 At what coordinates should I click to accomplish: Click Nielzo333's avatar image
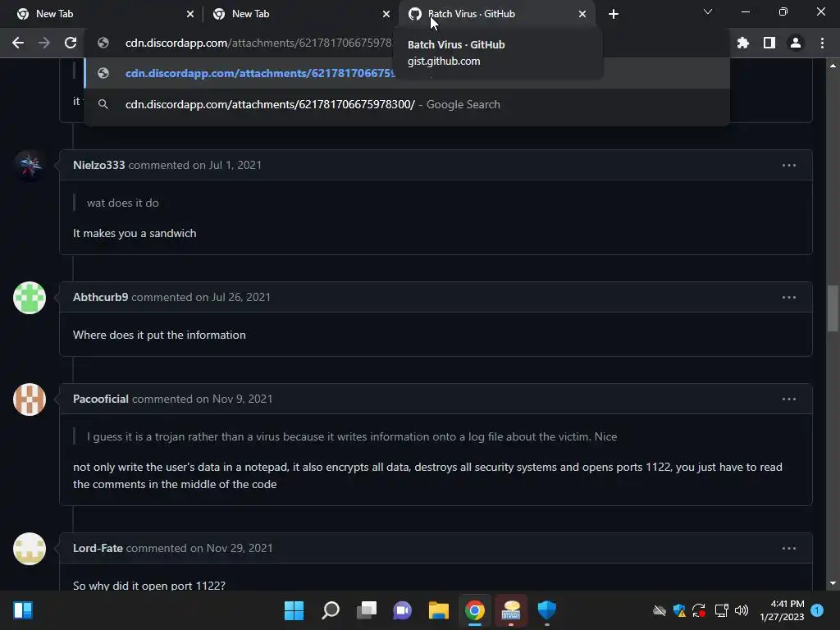pyautogui.click(x=30, y=166)
